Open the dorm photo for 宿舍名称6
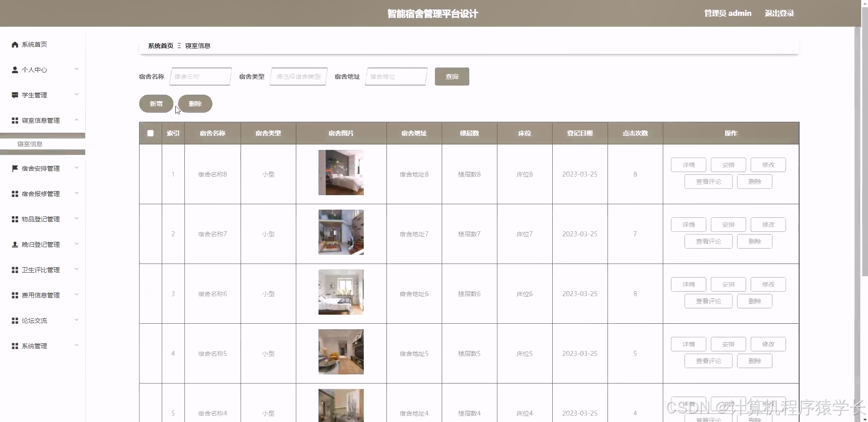The width and height of the screenshot is (868, 422). [x=341, y=292]
